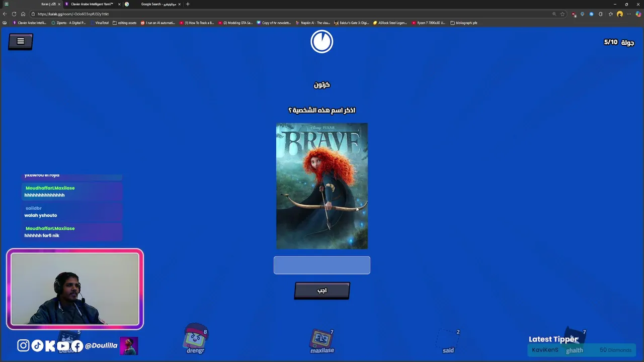Open the Modding GTA Sa... bookmark
Viewport: 644px width, 362px height.
[235, 23]
